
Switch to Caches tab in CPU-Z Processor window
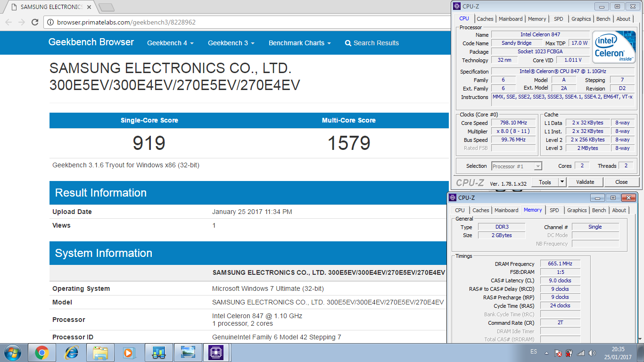click(485, 19)
